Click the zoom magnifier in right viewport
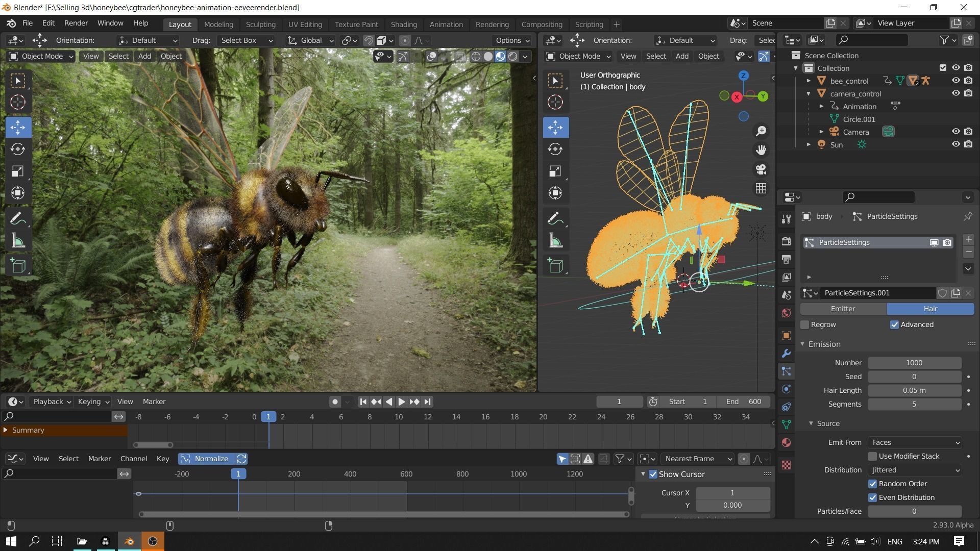This screenshot has height=551, width=980. click(x=761, y=131)
